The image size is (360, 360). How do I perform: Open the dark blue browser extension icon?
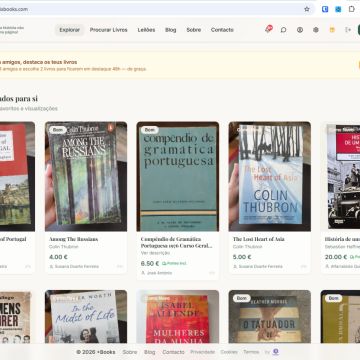(x=325, y=9)
